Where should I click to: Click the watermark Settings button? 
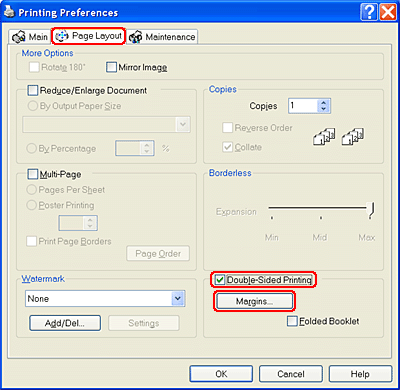point(144,323)
